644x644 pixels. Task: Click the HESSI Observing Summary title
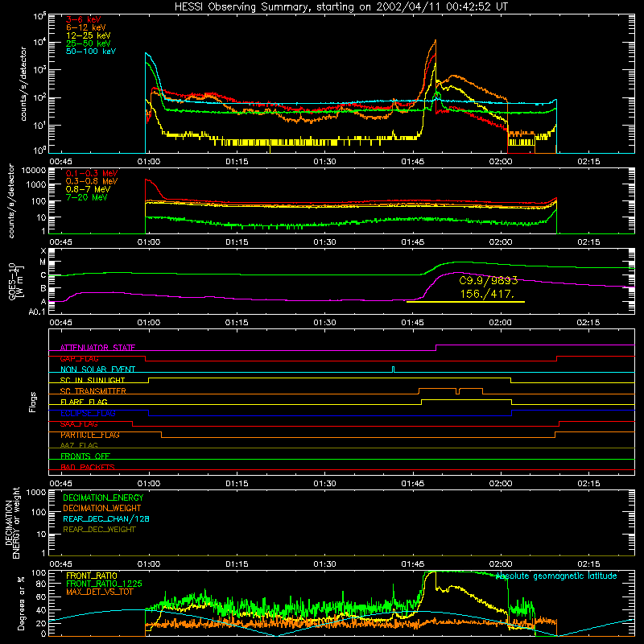(341, 7)
